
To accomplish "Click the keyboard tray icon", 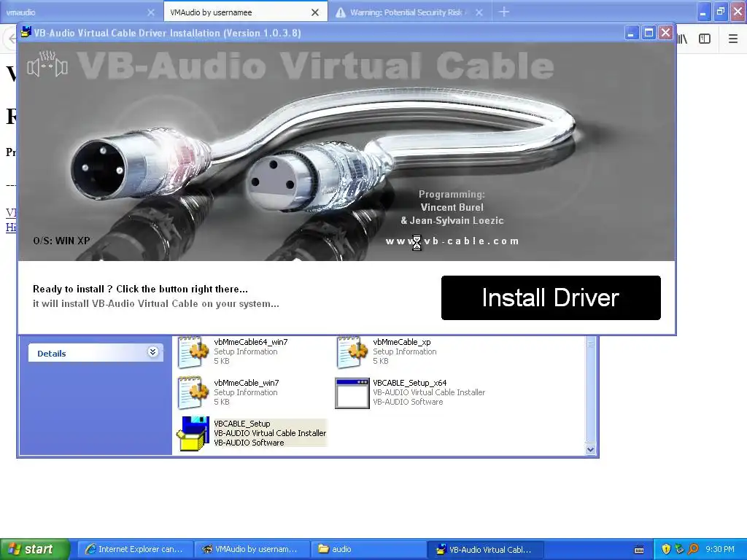I will (x=639, y=550).
